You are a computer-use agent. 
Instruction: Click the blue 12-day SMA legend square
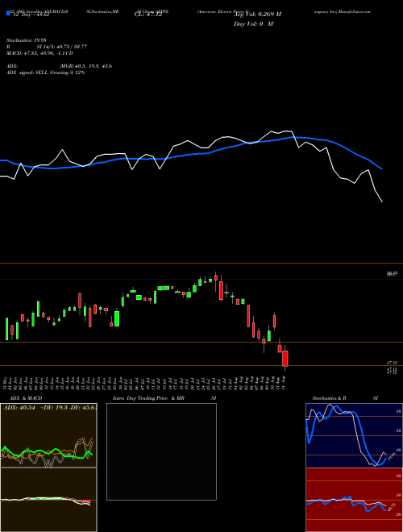click(x=8, y=13)
